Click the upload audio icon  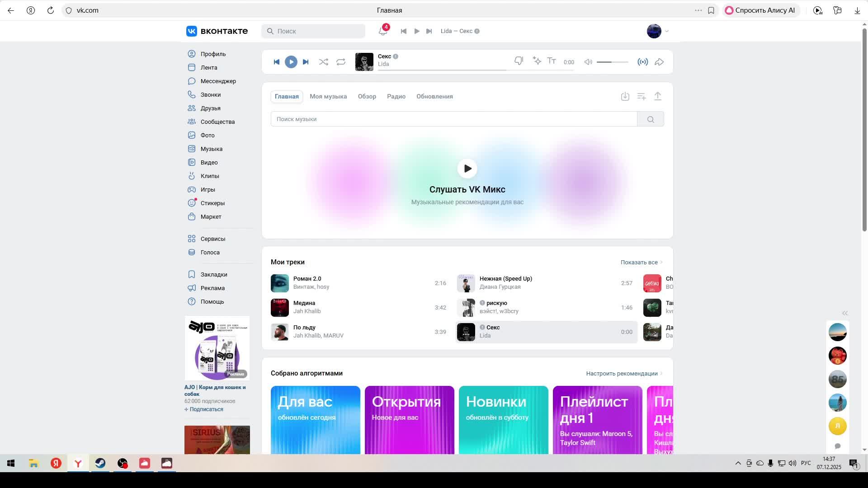658,96
